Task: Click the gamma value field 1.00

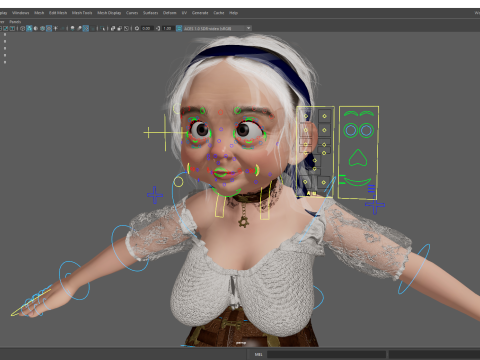Action: click(168, 28)
